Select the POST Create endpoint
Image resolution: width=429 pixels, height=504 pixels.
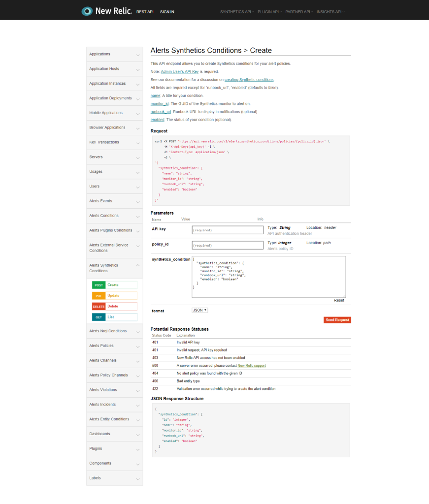point(114,284)
